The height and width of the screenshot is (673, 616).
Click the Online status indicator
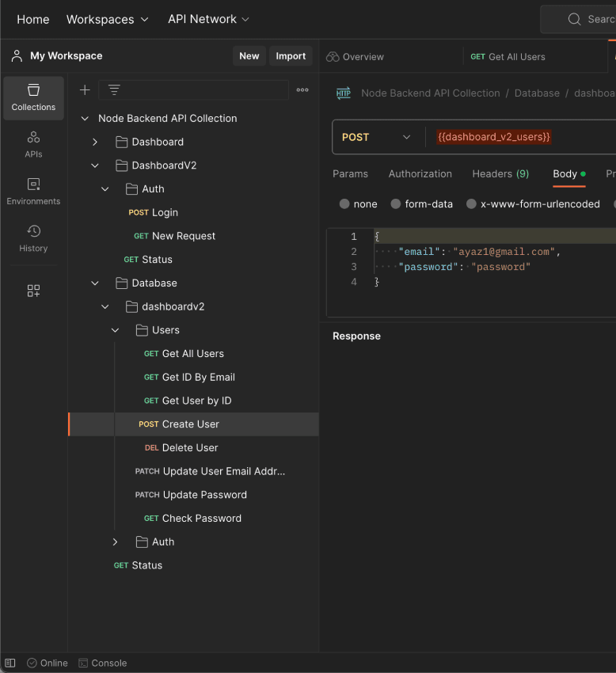tap(48, 663)
